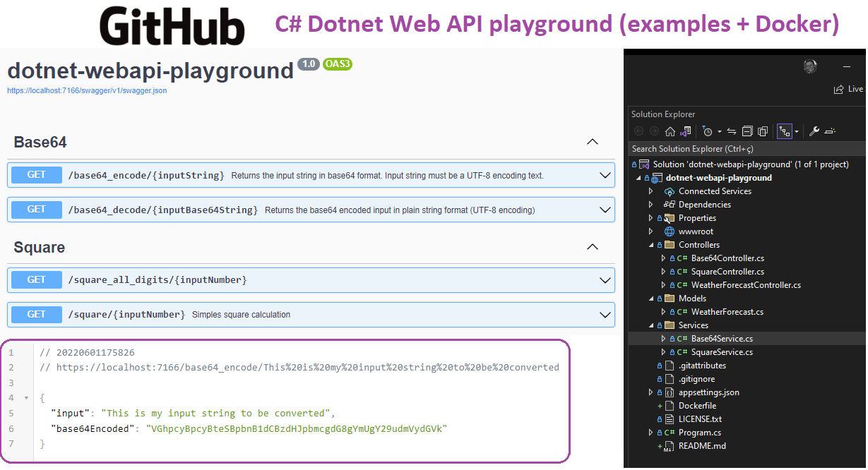
Task: Click the OAS3 badge
Action: (x=338, y=64)
